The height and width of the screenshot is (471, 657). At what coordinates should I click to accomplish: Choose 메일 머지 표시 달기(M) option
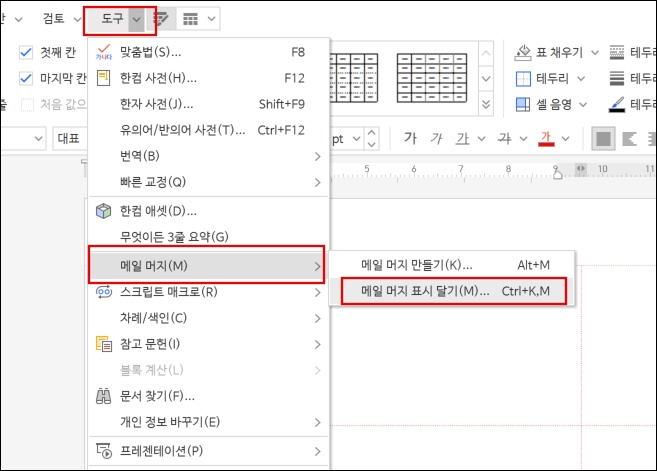click(452, 291)
